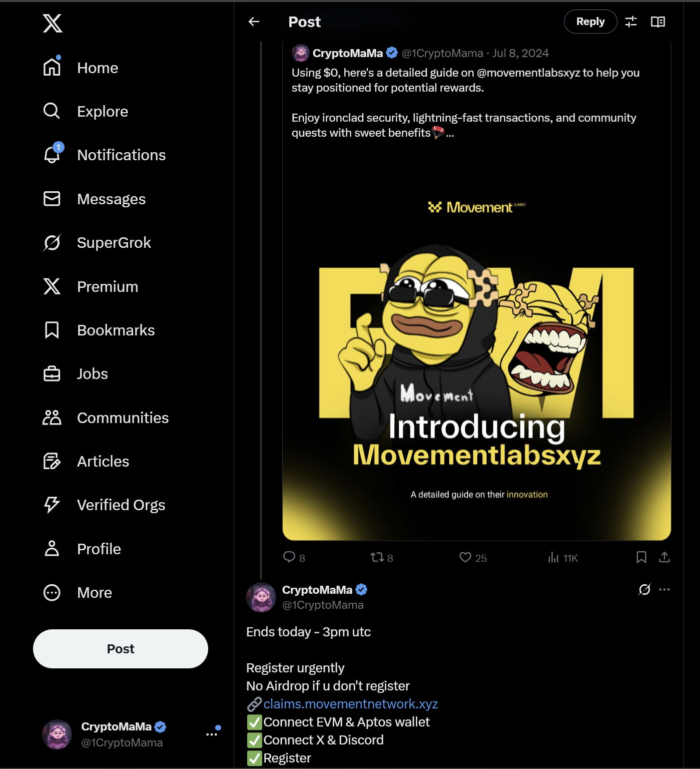Screen dimensions: 700x769
Task: Click the reply bubble icon under quoted post
Action: point(289,557)
